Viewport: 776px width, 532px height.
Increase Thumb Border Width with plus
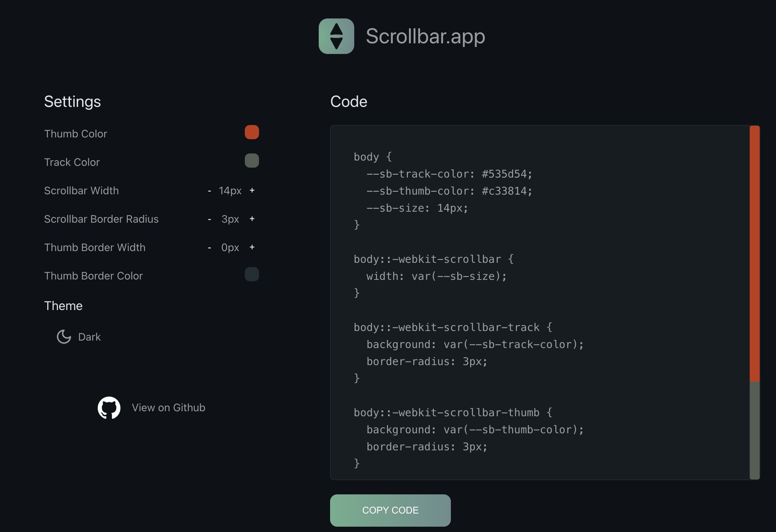pyautogui.click(x=252, y=247)
